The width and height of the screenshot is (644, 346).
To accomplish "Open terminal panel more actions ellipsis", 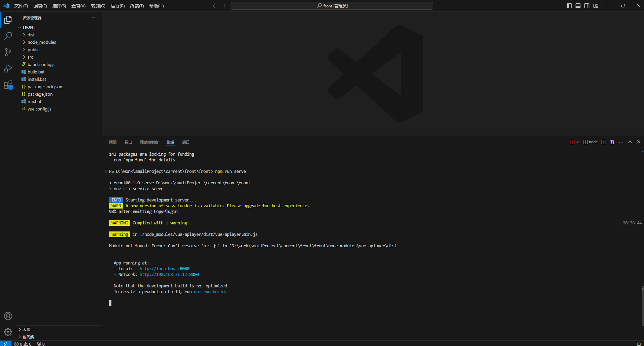I will coord(621,142).
